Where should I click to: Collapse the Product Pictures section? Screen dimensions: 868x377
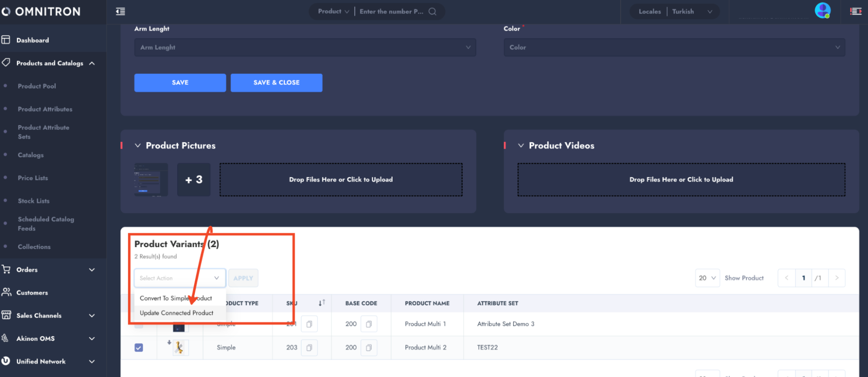138,146
